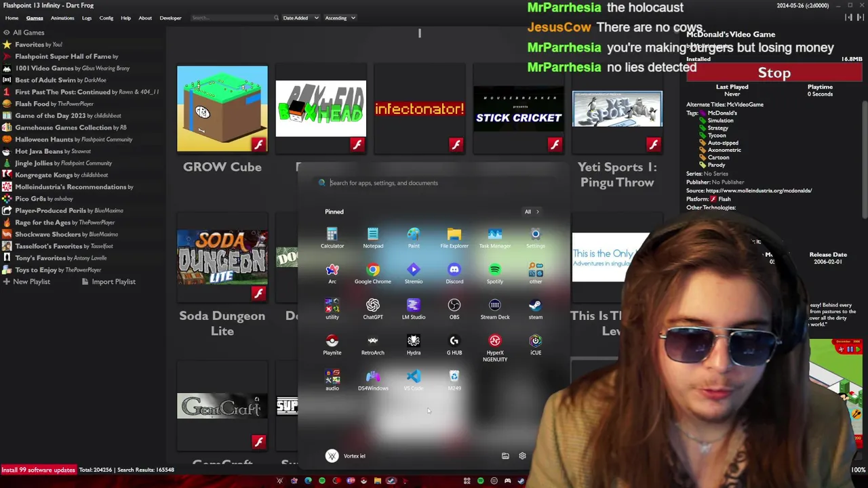Open the Vortex user profile button
The height and width of the screenshot is (488, 868).
(x=346, y=456)
